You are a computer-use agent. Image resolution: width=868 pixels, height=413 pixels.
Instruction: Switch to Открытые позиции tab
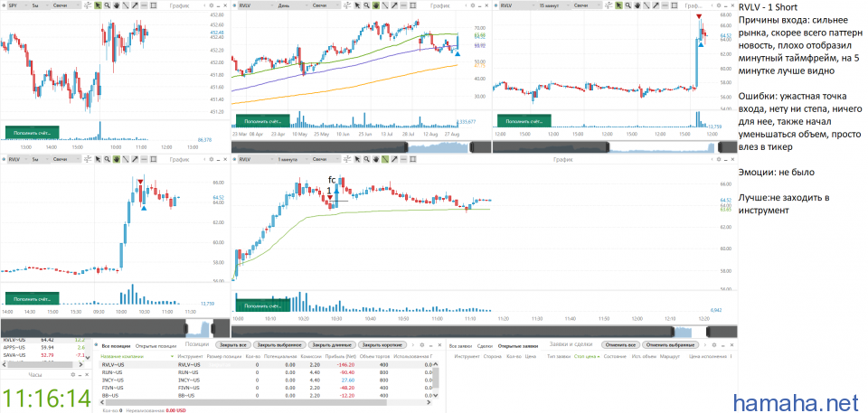click(156, 346)
